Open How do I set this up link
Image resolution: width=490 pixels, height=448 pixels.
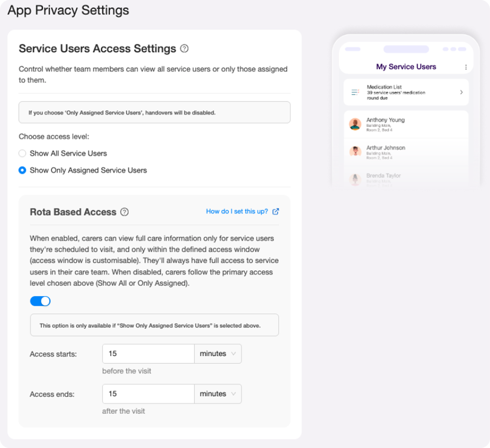pyautogui.click(x=237, y=212)
